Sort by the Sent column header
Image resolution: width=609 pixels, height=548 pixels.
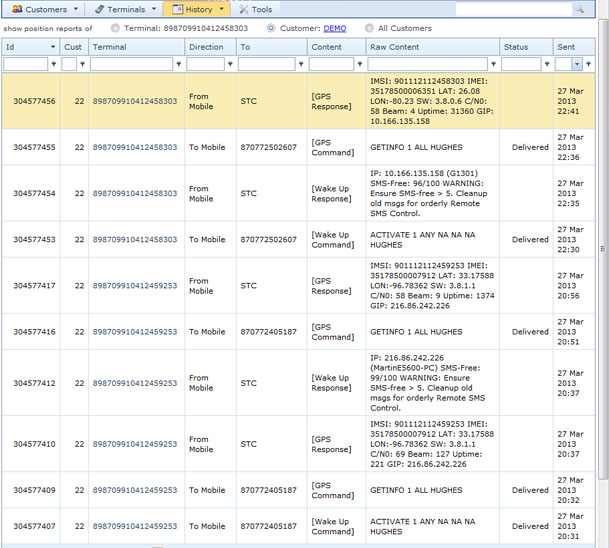(x=574, y=47)
